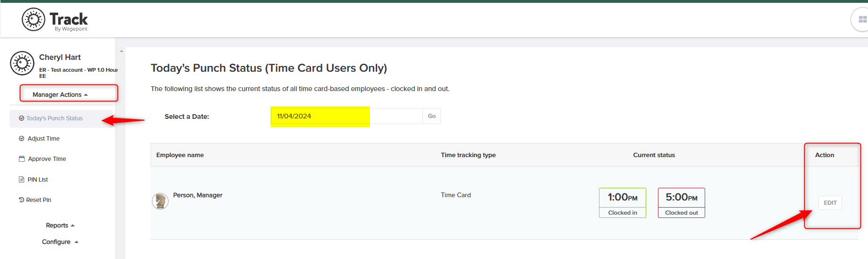Click the 1:00PM Clocked in status box

[623, 203]
